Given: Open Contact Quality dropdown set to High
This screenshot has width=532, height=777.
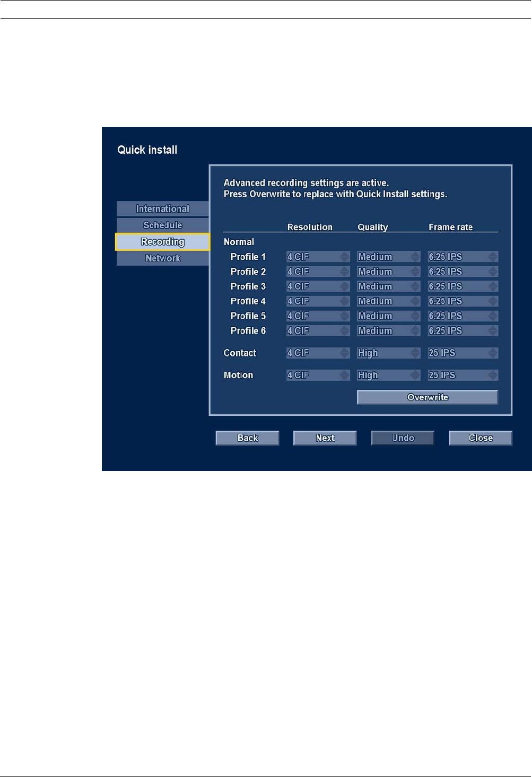Looking at the screenshot, I should click(389, 353).
